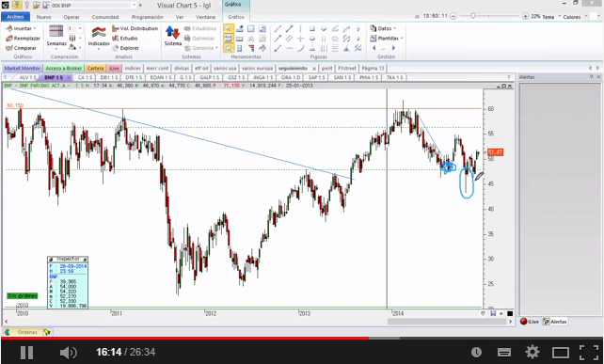Click the iLive button at bottom right
The width and height of the screenshot is (604, 364).
[530, 322]
